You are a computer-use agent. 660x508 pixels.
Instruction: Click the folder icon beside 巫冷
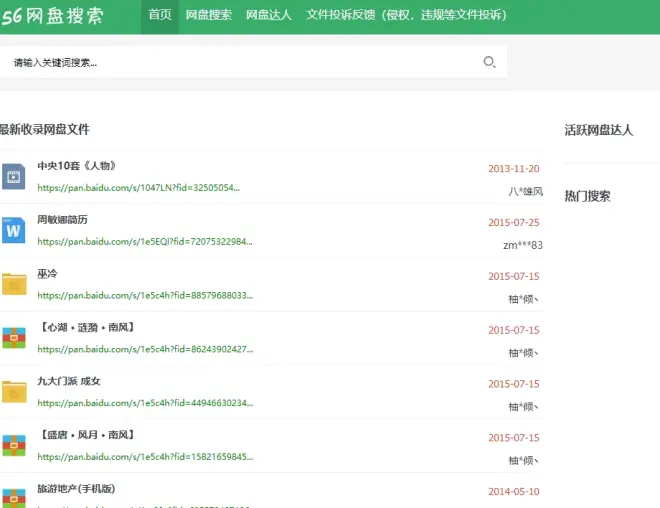click(13, 285)
